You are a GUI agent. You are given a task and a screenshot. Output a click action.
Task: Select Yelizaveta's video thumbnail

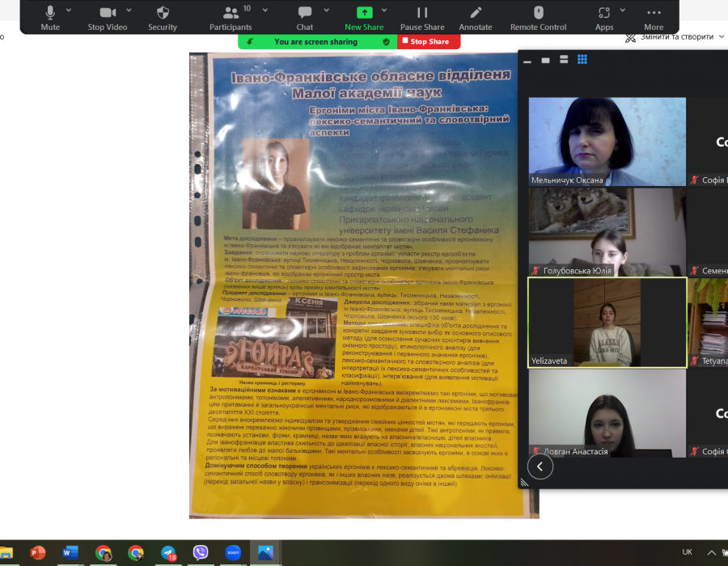coord(607,323)
